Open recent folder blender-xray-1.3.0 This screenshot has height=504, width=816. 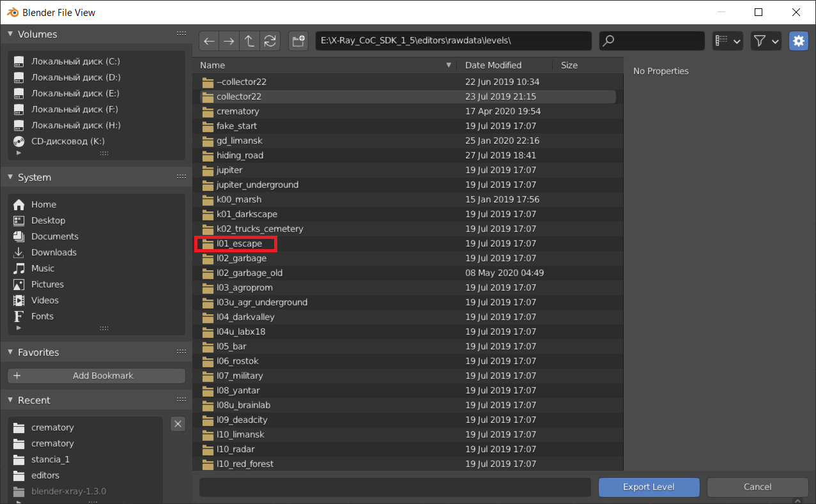click(x=86, y=491)
